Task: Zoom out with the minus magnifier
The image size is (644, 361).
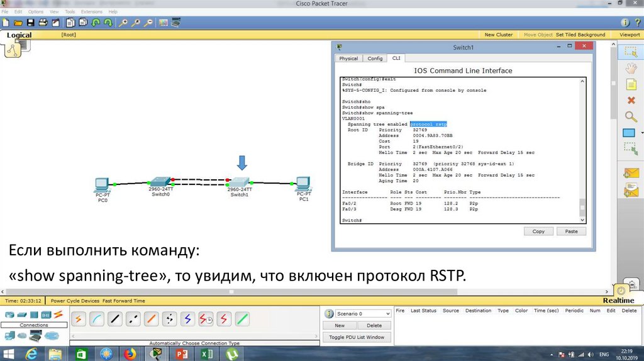Action: 148,23
